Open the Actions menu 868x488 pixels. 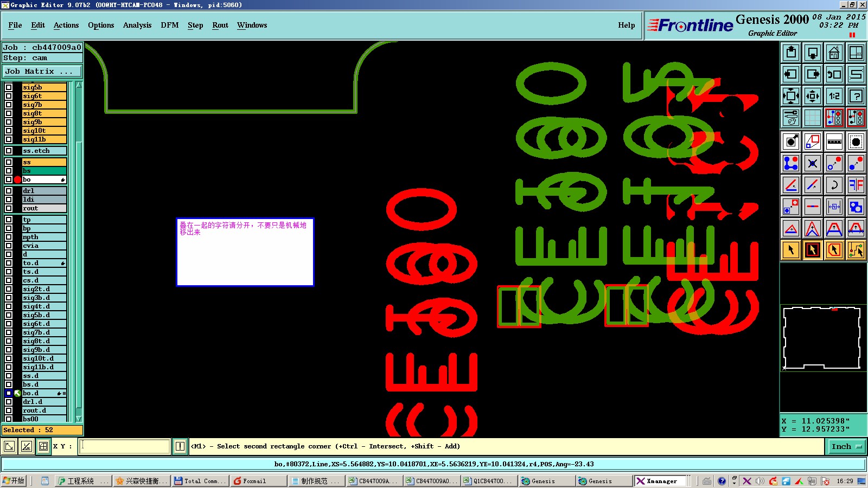coord(66,25)
